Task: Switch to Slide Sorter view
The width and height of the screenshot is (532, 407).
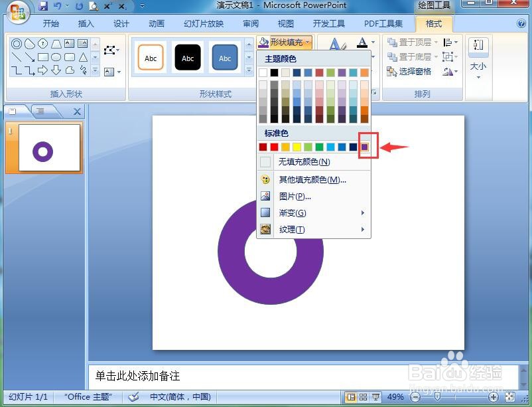Action: (x=363, y=397)
